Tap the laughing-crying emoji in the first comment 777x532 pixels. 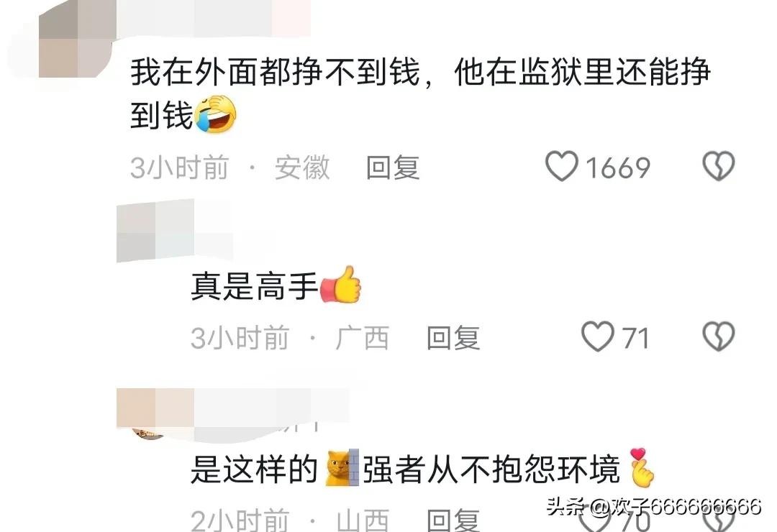[216, 114]
